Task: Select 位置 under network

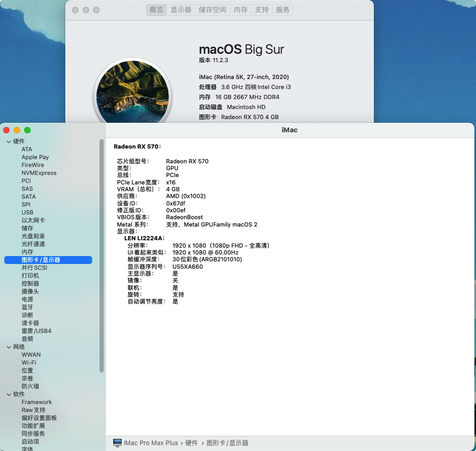Action: pyautogui.click(x=27, y=370)
